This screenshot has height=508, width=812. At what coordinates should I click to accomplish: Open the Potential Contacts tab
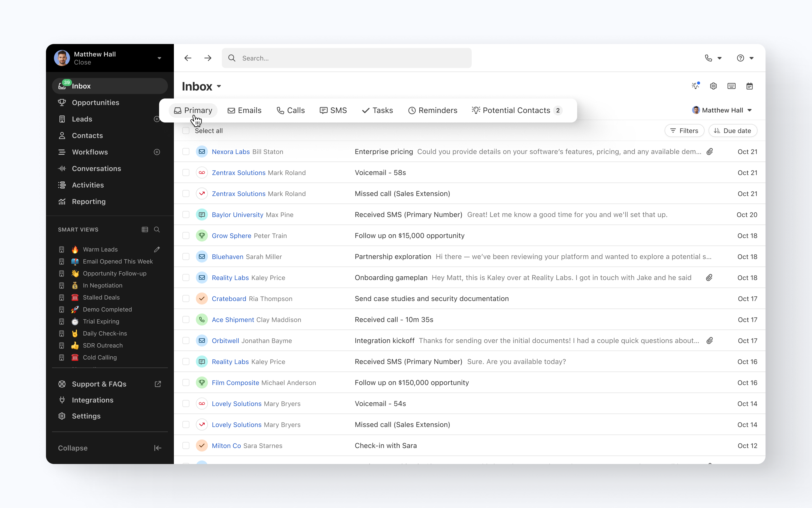click(516, 110)
